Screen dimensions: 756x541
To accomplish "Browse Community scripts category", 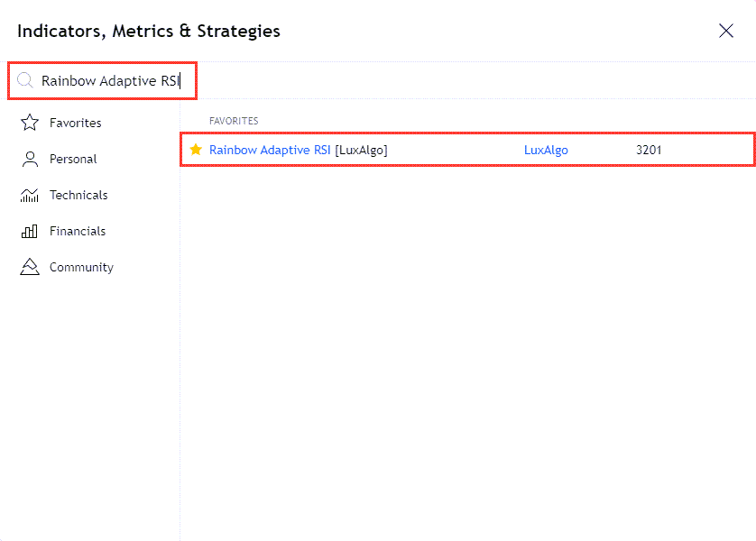I will click(x=81, y=267).
